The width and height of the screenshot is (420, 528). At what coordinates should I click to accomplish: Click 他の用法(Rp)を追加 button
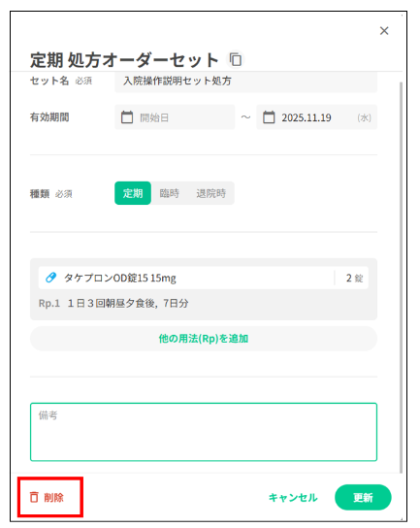pyautogui.click(x=204, y=339)
